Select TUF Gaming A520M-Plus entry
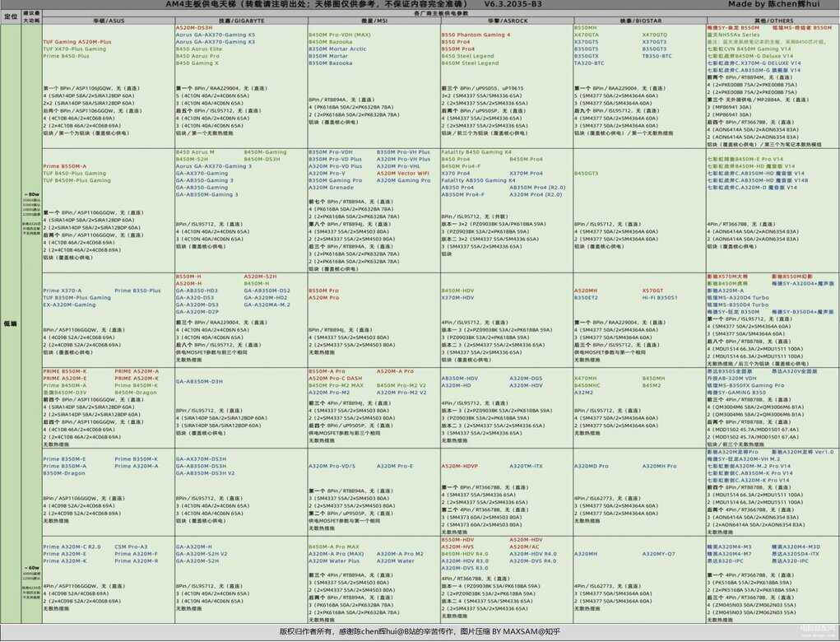This screenshot has width=840, height=642. [77, 42]
